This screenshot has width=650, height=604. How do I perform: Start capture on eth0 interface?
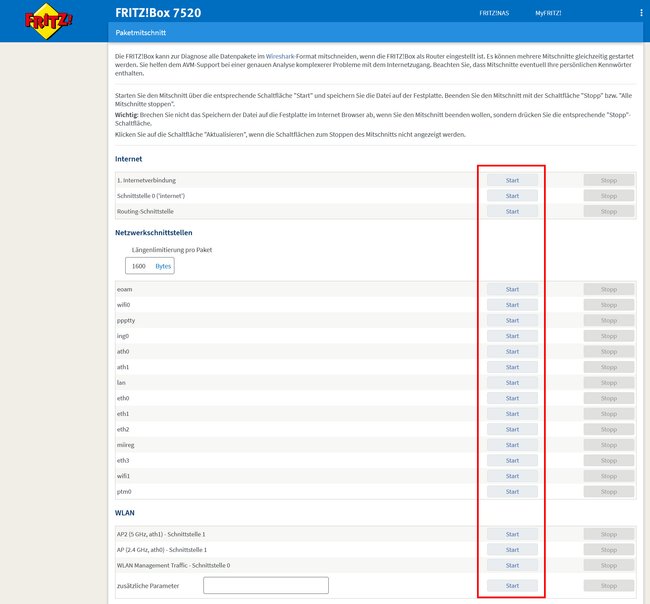point(512,398)
